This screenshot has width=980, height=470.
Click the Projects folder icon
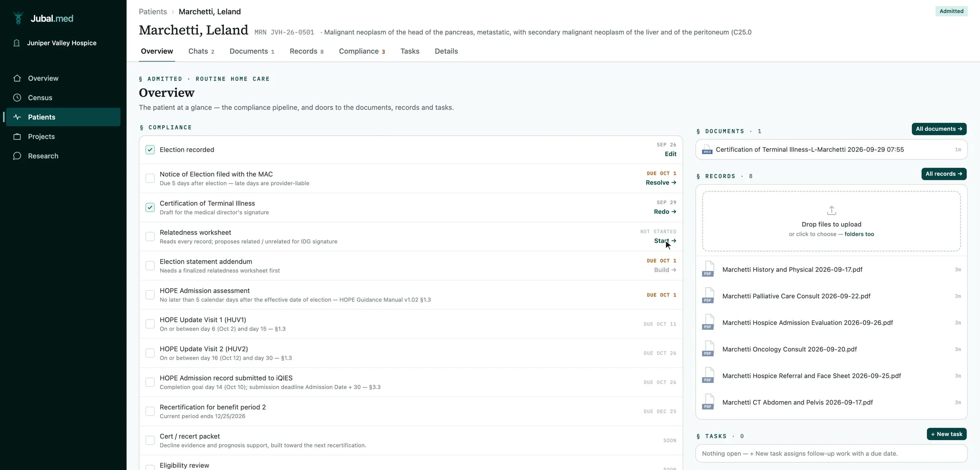click(17, 137)
